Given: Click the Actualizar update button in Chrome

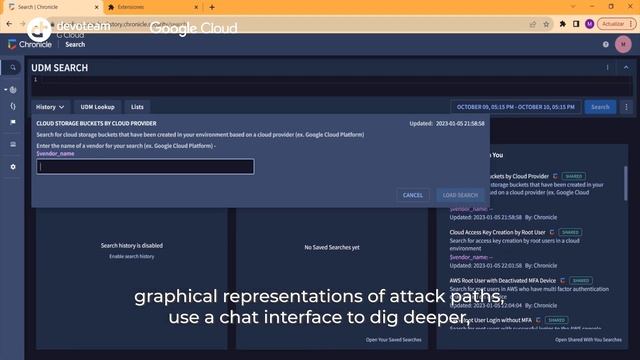Looking at the screenshot, I should [x=616, y=24].
